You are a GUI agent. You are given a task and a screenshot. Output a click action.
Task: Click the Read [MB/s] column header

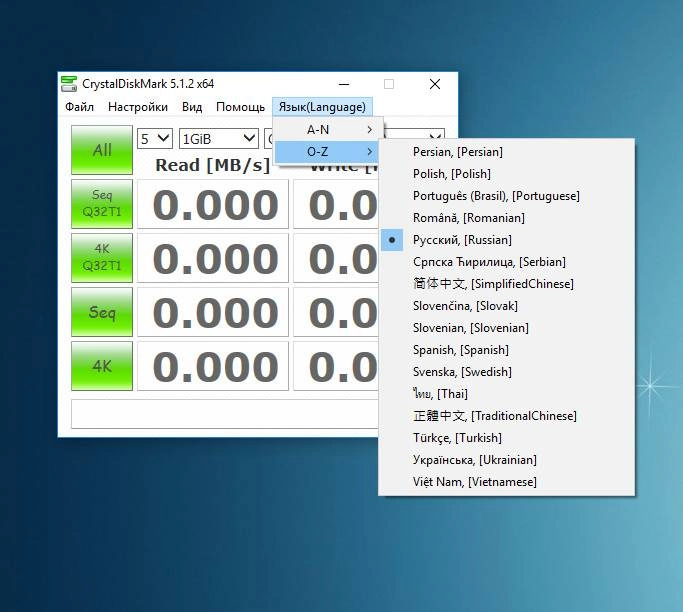(213, 165)
